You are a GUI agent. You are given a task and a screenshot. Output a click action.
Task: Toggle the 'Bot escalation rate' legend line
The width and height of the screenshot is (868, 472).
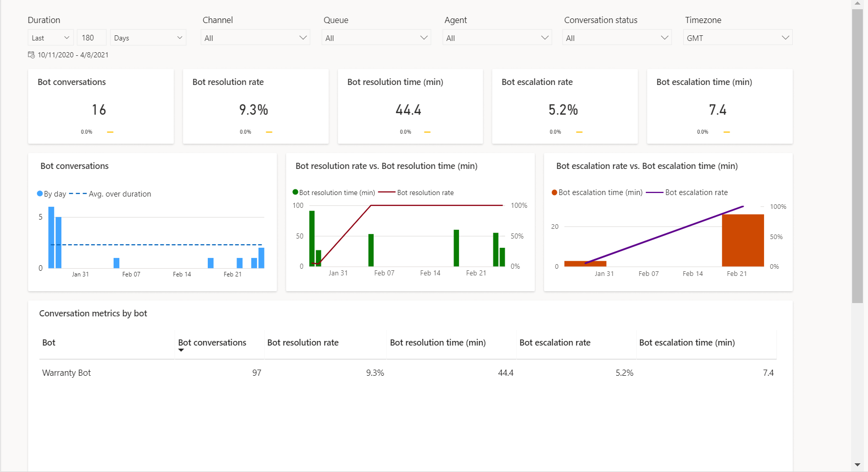coord(697,192)
